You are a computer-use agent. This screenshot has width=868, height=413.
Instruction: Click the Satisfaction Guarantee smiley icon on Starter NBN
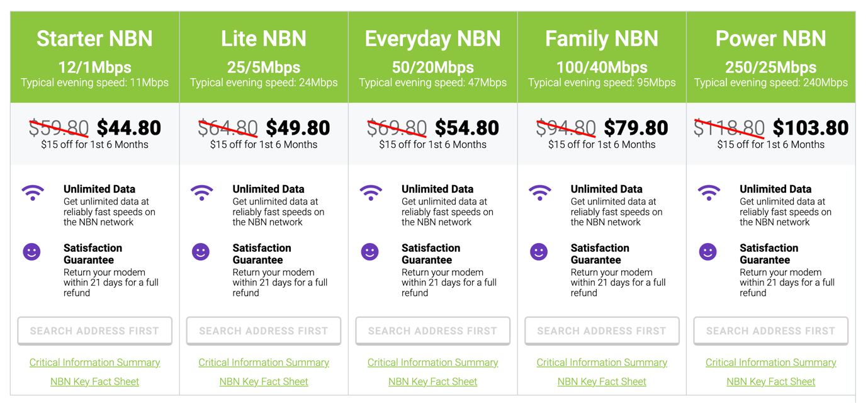coord(32,251)
